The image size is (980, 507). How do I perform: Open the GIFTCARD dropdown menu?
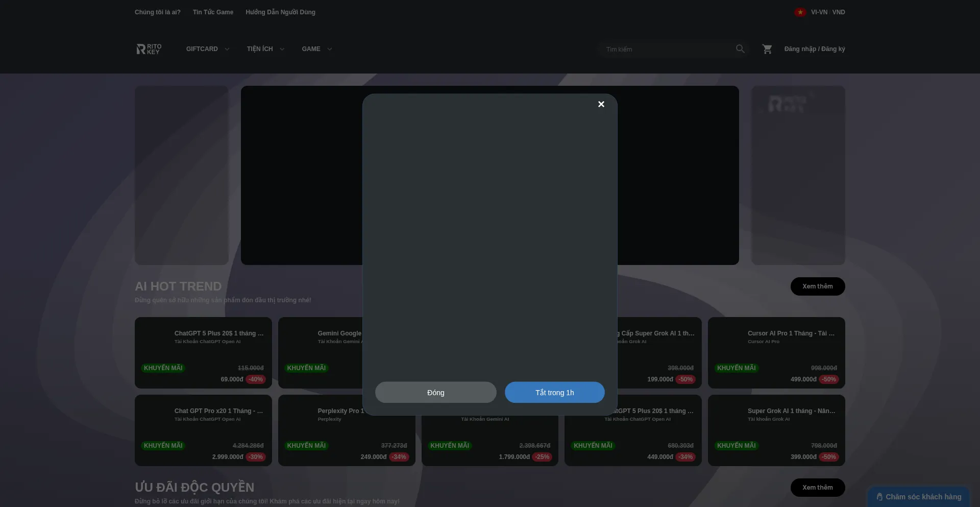pos(208,49)
